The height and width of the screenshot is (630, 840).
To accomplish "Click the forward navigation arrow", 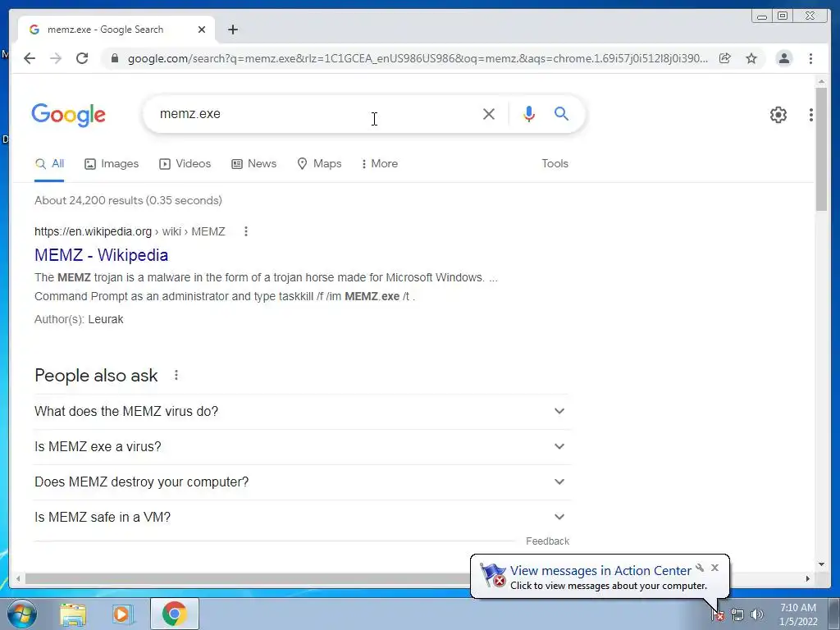I will click(x=56, y=58).
